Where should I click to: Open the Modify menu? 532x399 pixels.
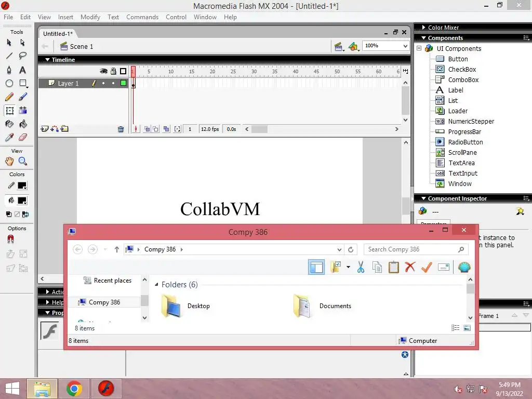(x=90, y=17)
